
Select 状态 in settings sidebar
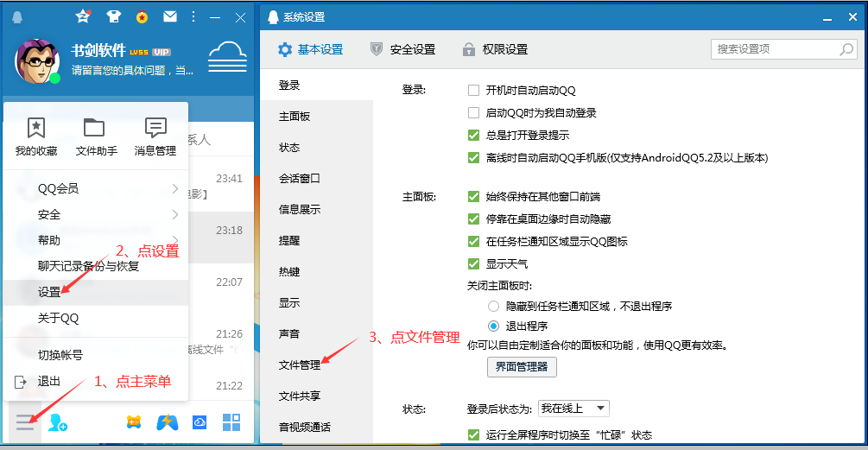pyautogui.click(x=316, y=147)
